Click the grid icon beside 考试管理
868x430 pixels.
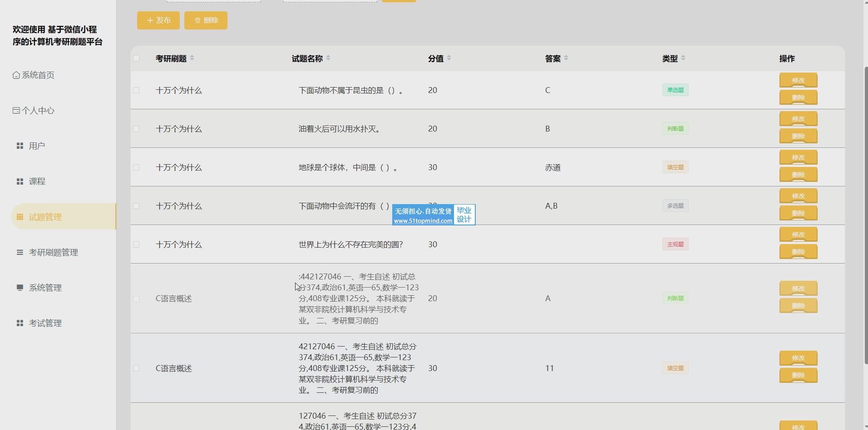pyautogui.click(x=20, y=323)
